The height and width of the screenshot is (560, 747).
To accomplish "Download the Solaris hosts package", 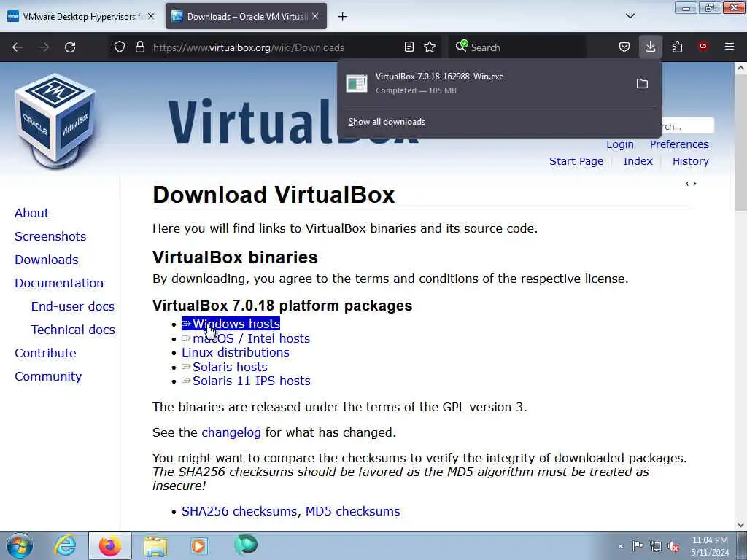I will pos(225,367).
